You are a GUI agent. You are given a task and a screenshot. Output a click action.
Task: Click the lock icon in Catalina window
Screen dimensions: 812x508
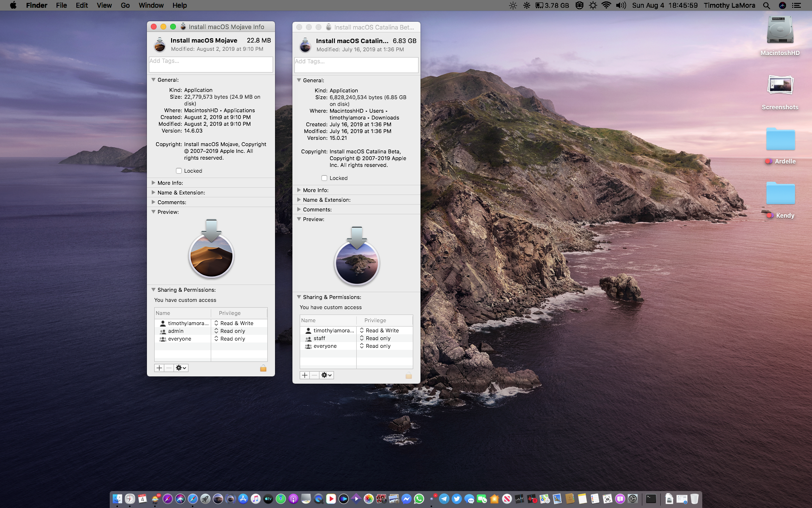408,375
